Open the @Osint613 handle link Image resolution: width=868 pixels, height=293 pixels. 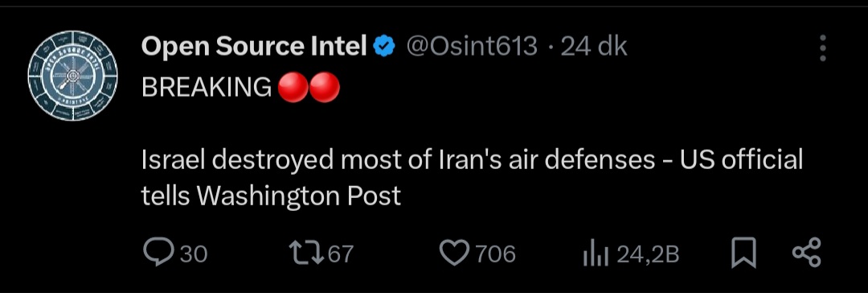[x=473, y=47]
